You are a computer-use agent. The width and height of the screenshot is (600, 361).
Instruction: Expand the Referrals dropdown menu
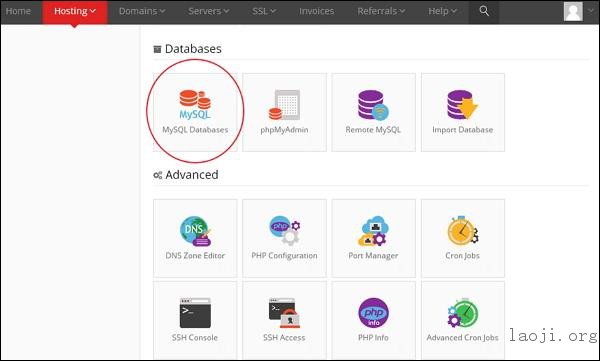coord(381,11)
